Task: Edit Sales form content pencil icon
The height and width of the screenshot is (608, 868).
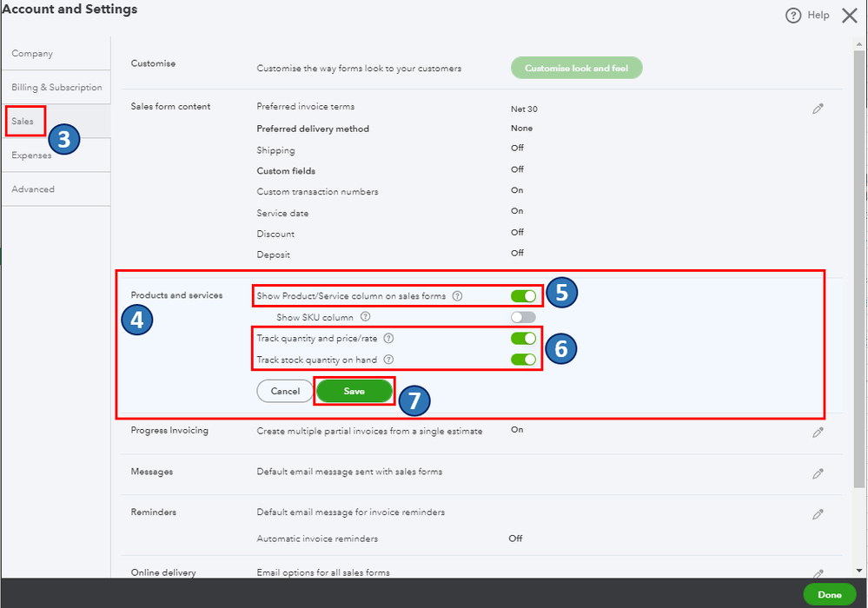Action: (818, 109)
